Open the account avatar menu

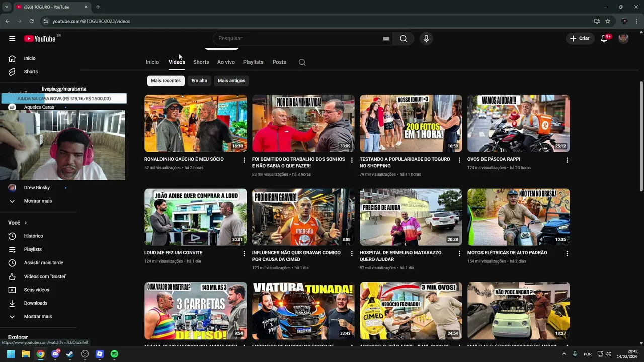coord(623,39)
